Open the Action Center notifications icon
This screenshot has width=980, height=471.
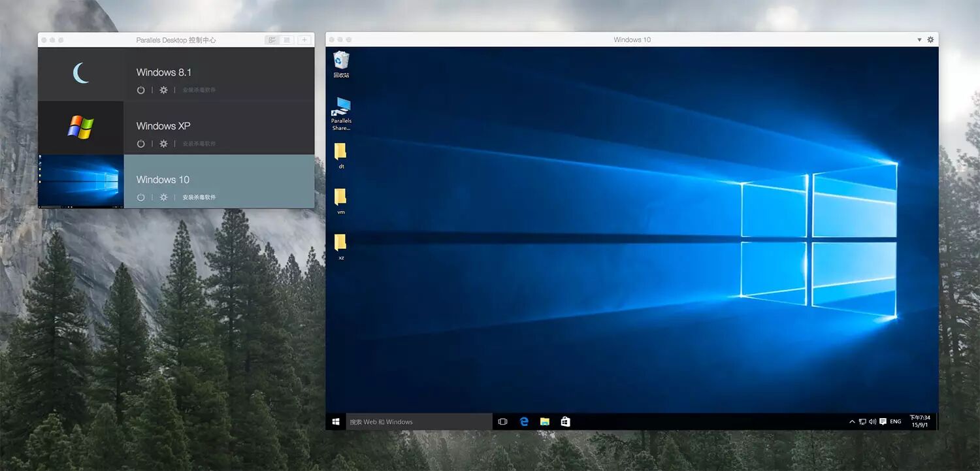883,422
